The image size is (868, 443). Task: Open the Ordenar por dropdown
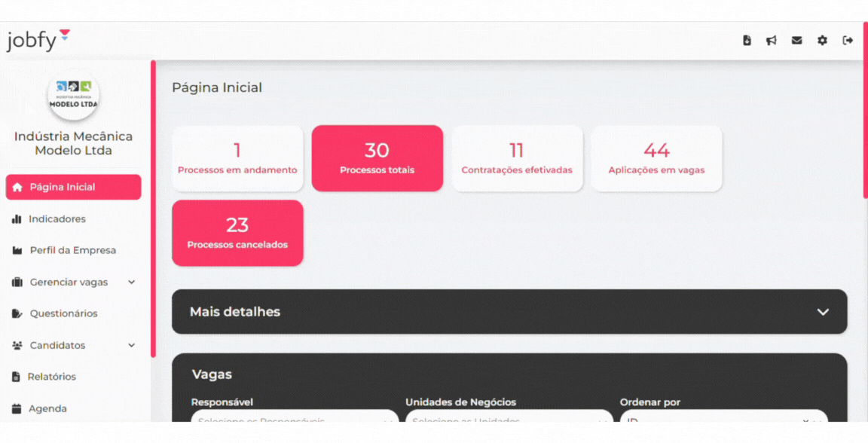[x=723, y=417]
